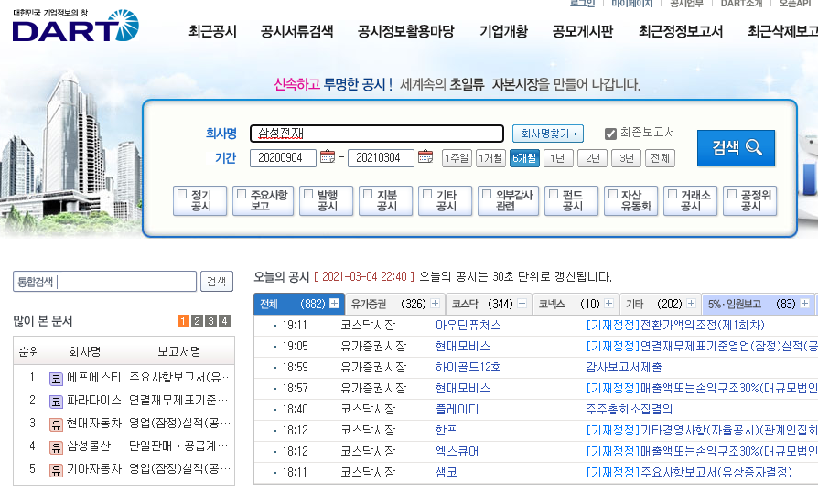Check the 공정위공시 filter
Viewport: 818px width, 504px height.
[732, 194]
